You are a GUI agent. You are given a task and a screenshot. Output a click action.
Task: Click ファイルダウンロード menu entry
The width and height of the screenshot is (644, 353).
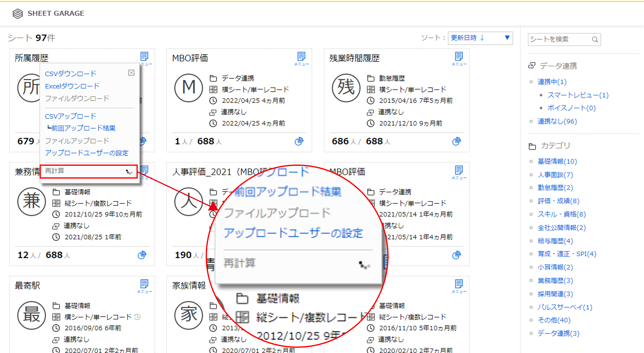(x=77, y=98)
